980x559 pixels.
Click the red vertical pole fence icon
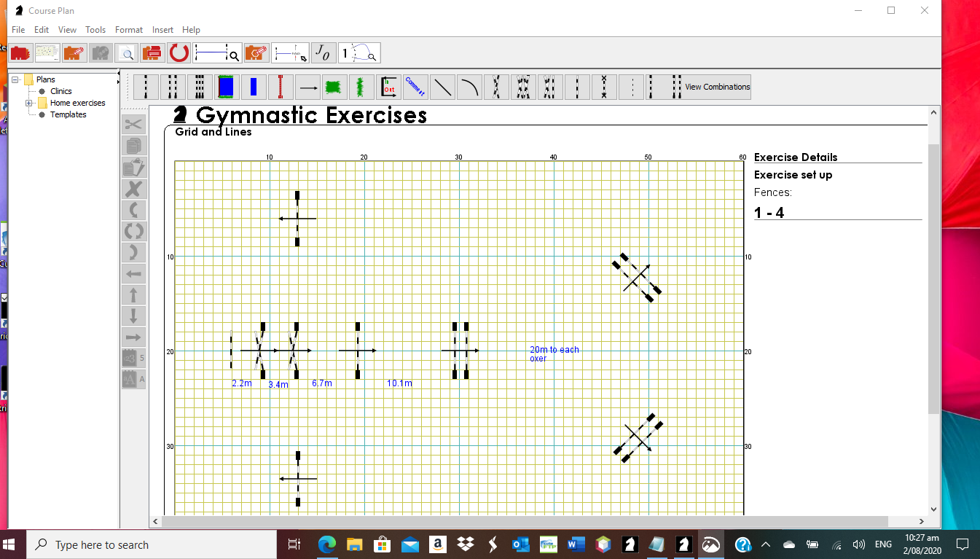[280, 87]
